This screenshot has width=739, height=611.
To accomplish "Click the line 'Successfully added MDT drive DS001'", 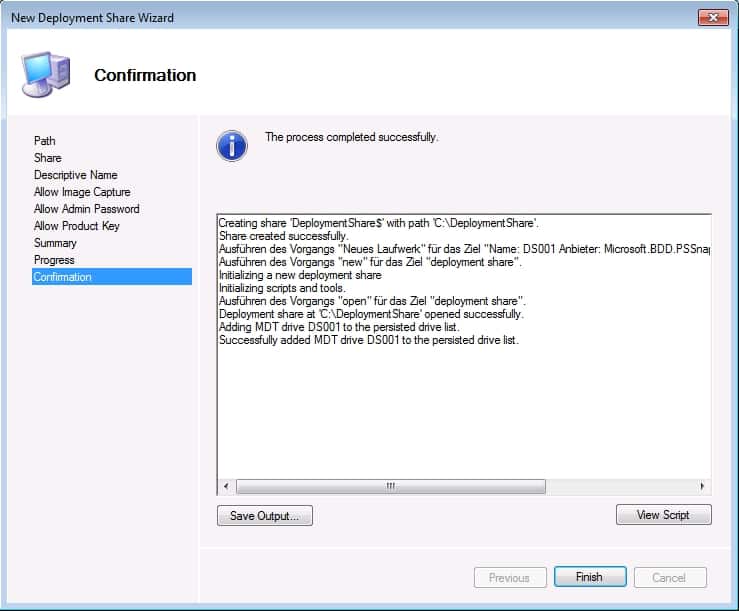I will (x=369, y=340).
